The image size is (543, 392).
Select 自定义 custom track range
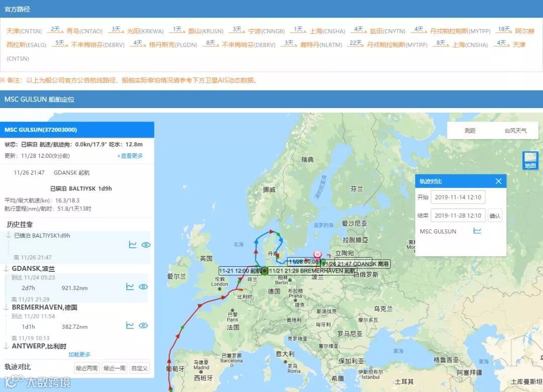[140, 368]
